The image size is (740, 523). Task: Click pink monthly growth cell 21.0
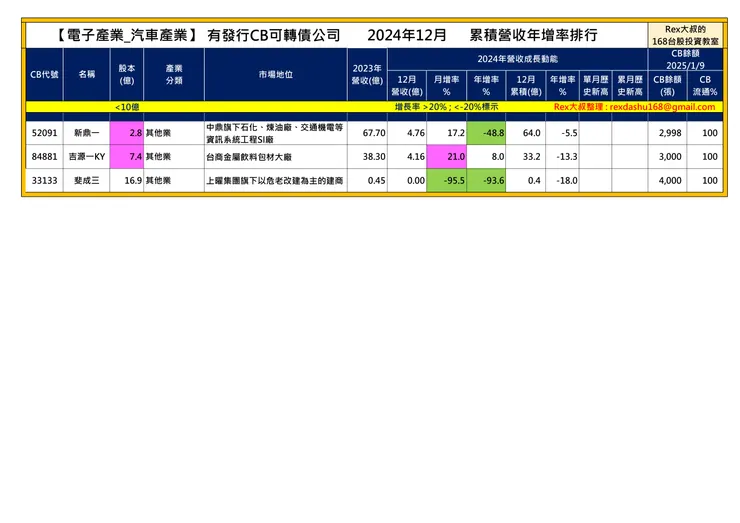pyautogui.click(x=446, y=157)
